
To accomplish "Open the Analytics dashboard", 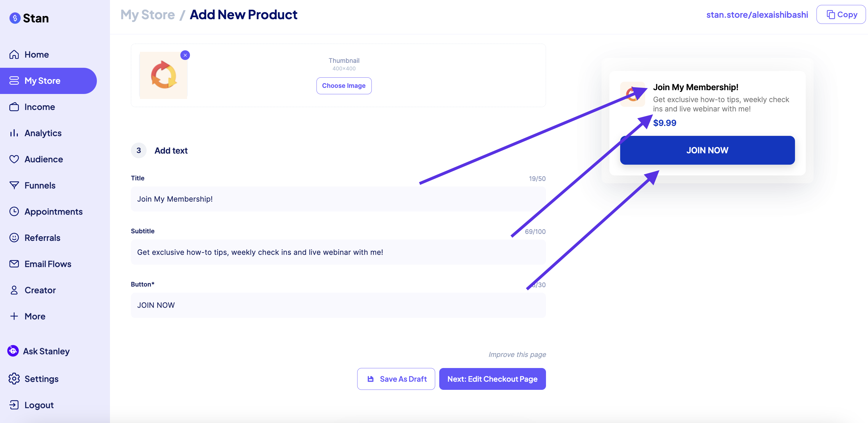I will point(43,133).
